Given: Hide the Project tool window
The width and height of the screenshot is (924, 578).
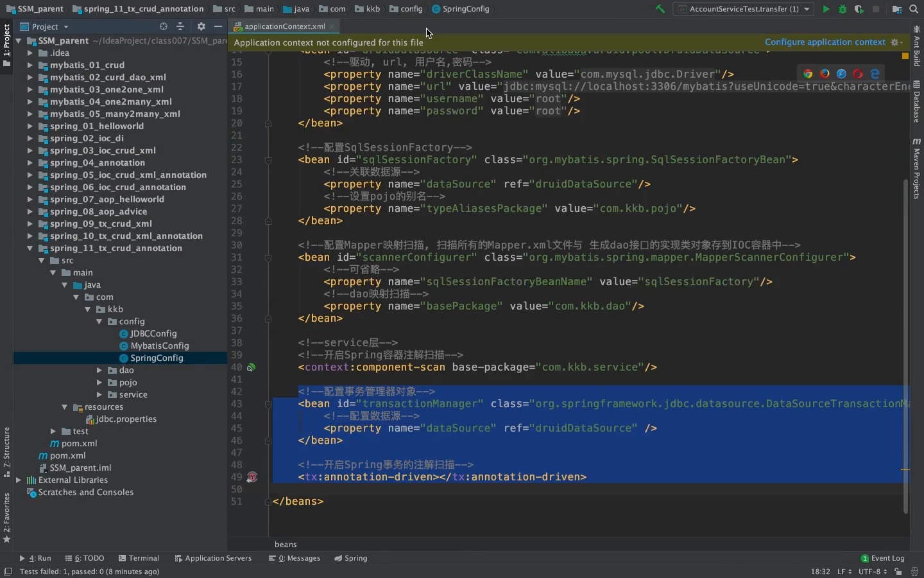Looking at the screenshot, I should coord(218,26).
